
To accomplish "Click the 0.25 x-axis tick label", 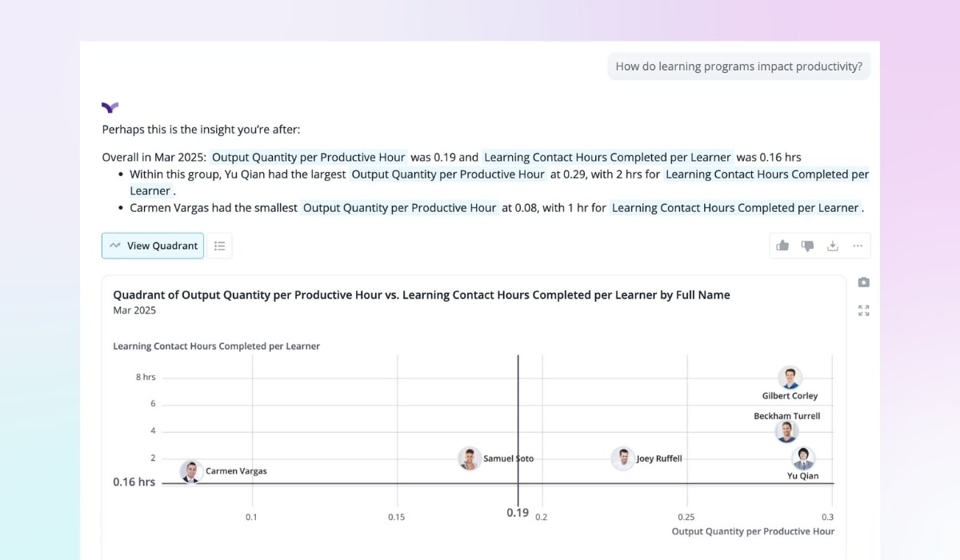I will (686, 517).
